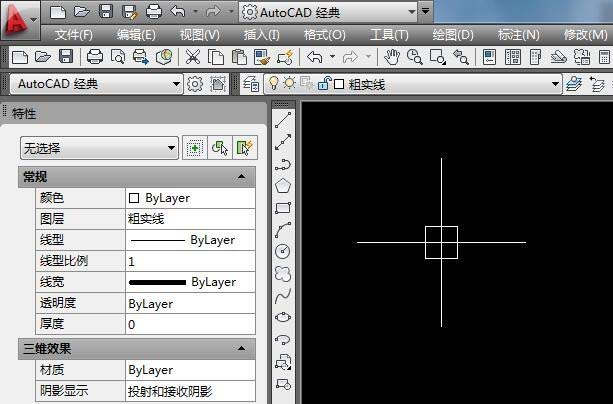The width and height of the screenshot is (613, 404).
Task: Click Plot in the quick access toolbar
Action: tap(154, 12)
